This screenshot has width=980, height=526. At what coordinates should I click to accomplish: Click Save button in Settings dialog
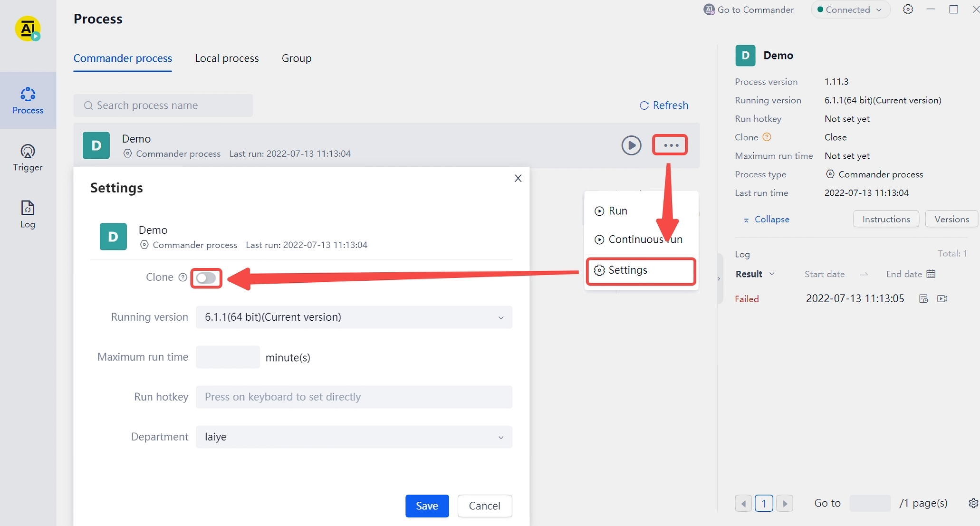click(x=426, y=505)
